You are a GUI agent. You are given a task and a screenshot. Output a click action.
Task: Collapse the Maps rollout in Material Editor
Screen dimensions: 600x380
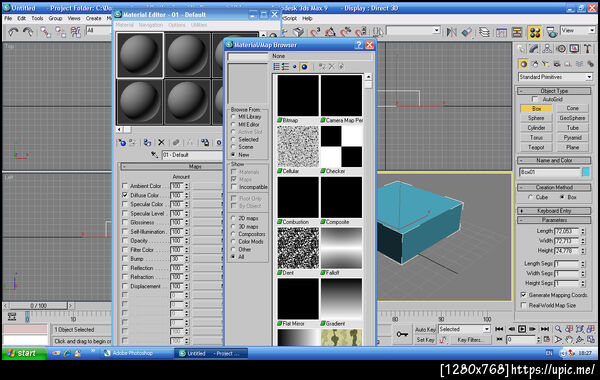pos(172,166)
